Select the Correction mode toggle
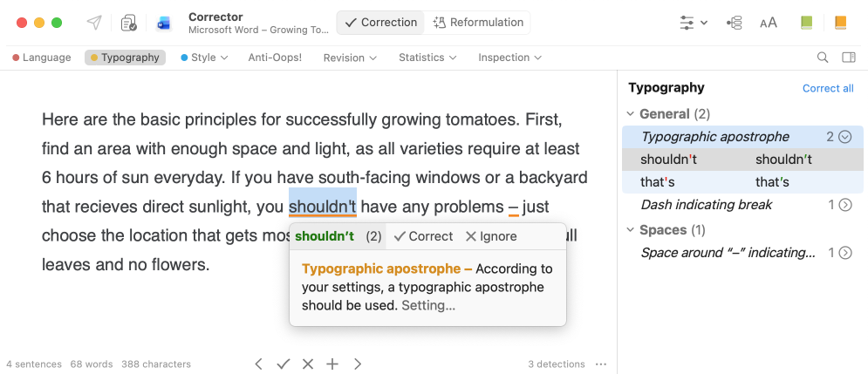This screenshot has height=374, width=868. [380, 23]
